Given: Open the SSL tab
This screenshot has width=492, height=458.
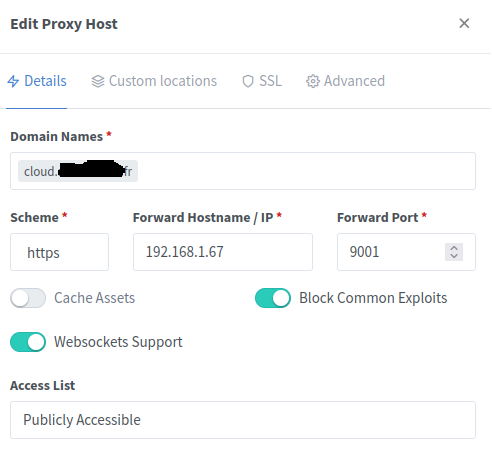Looking at the screenshot, I should tap(262, 81).
